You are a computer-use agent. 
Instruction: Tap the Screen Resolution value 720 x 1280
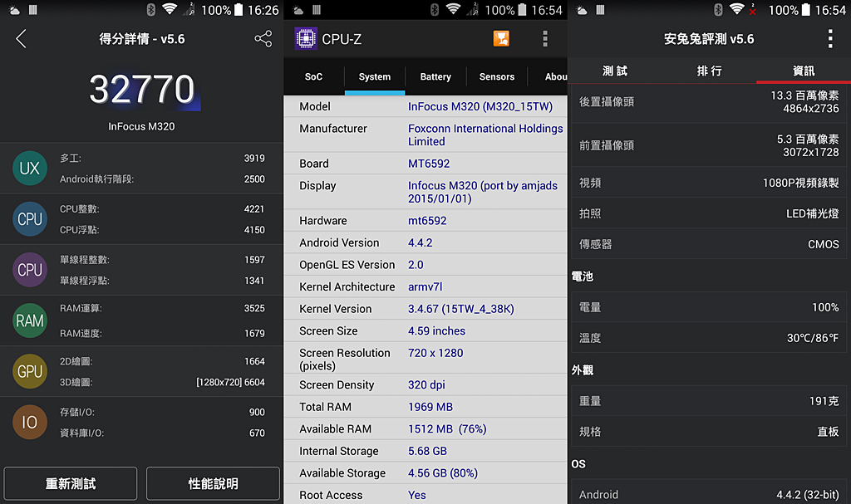point(435,353)
